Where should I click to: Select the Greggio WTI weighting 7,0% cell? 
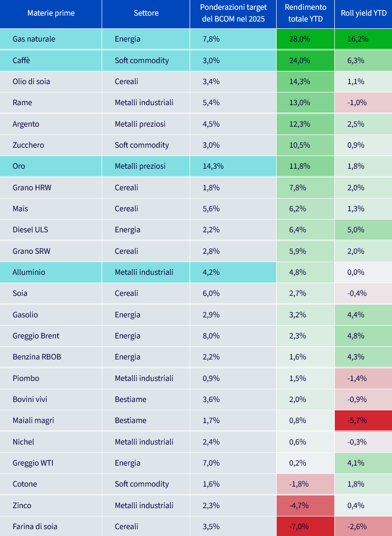[x=233, y=463]
